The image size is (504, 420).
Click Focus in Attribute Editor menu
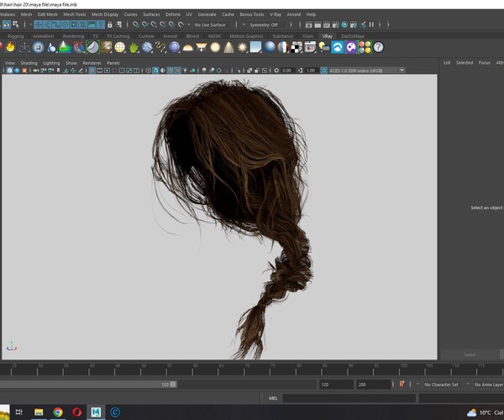[x=485, y=63]
